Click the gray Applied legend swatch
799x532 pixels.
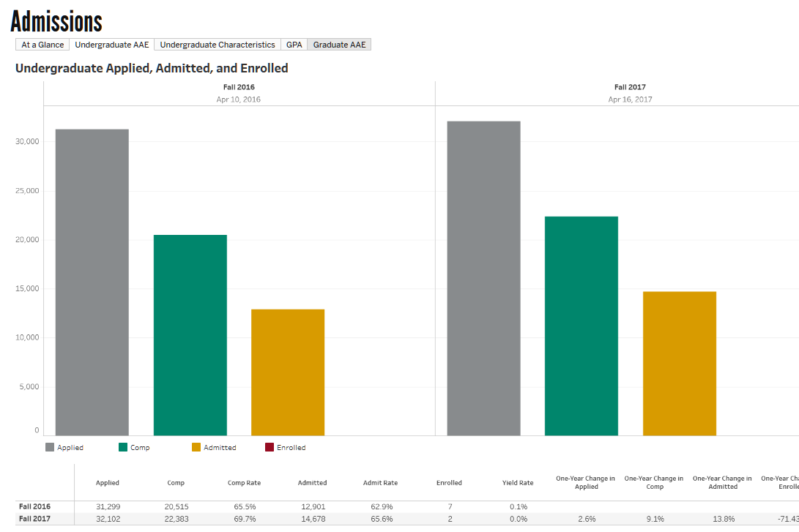pos(50,447)
